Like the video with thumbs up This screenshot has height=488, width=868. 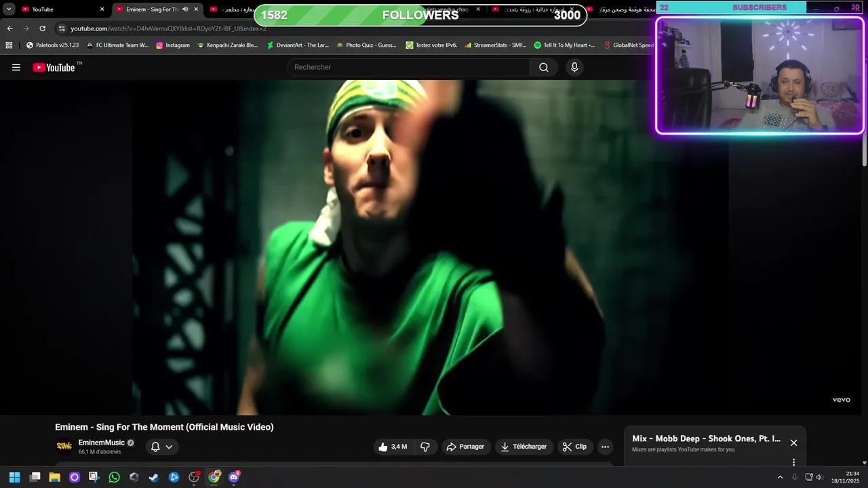coord(393,447)
